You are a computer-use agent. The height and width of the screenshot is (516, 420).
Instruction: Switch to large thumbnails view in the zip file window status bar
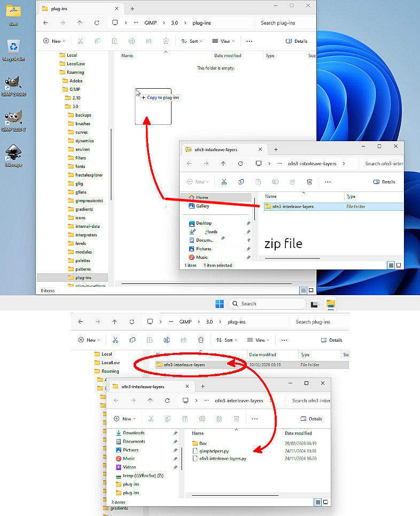pos(399,265)
